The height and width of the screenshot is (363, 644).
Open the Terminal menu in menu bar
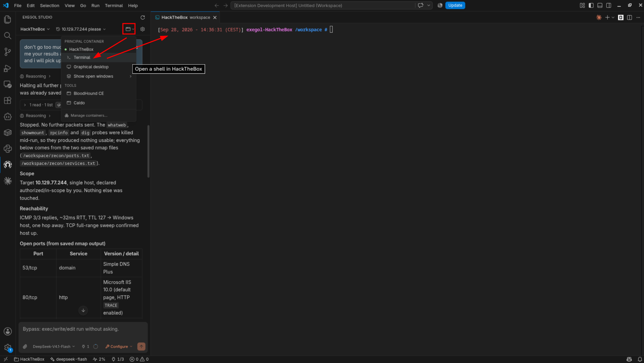[x=114, y=5]
